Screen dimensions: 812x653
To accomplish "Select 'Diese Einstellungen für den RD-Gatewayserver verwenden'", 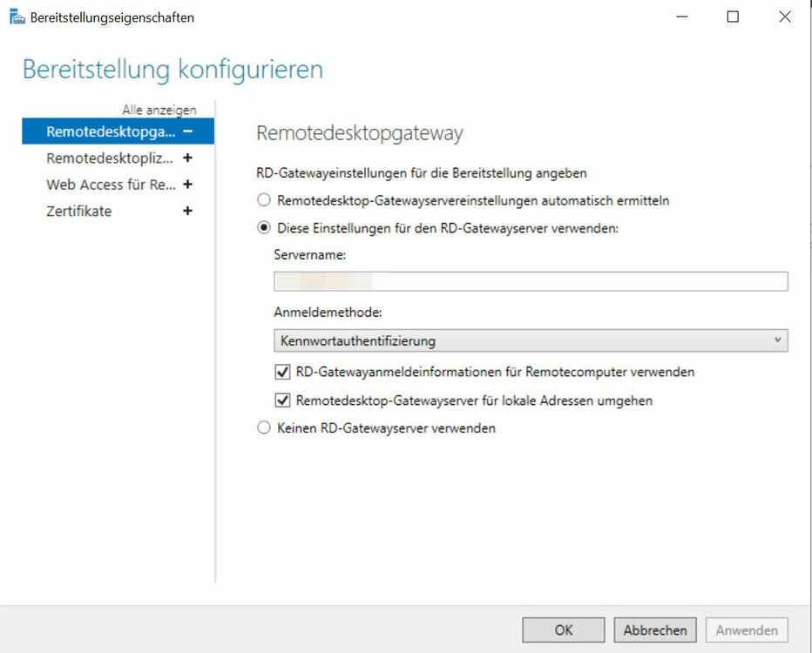I will point(264,227).
